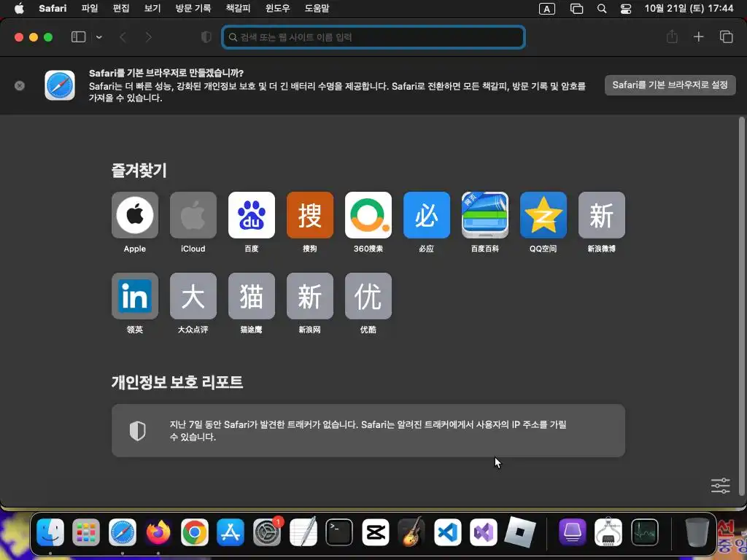The image size is (747, 560).
Task: Open the Youku 优酷 favorite
Action: coord(368,296)
